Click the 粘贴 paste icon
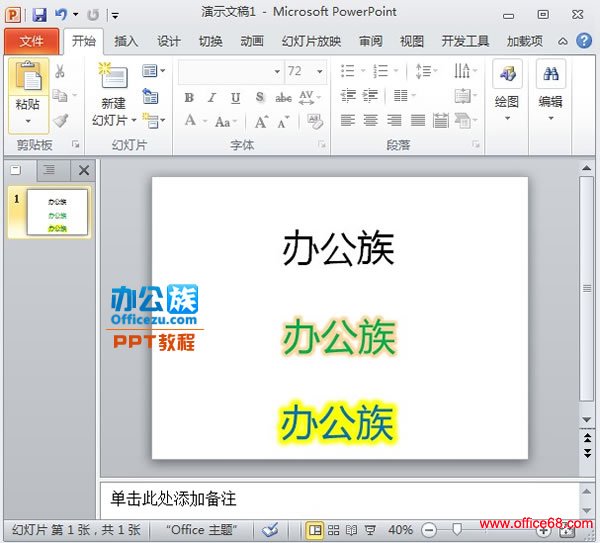 (x=28, y=76)
